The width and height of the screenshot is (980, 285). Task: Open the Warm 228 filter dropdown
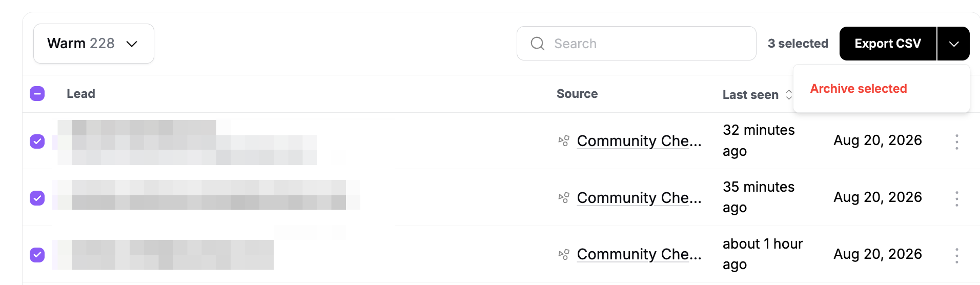(94, 44)
